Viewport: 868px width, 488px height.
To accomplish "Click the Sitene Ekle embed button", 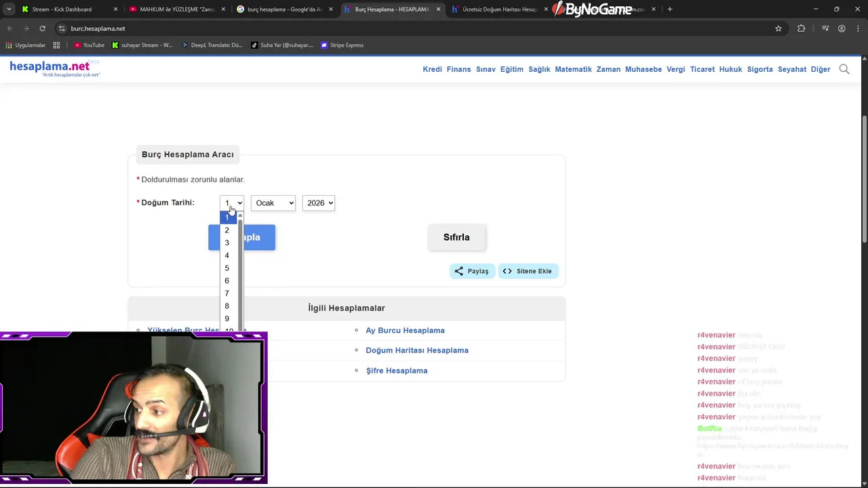I will [528, 271].
